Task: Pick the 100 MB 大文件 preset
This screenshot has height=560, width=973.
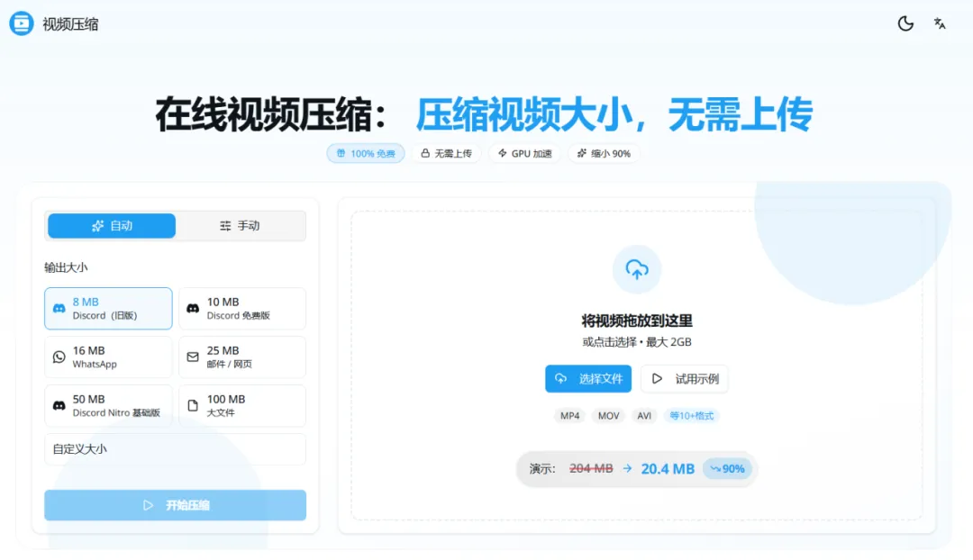Action: click(x=242, y=405)
